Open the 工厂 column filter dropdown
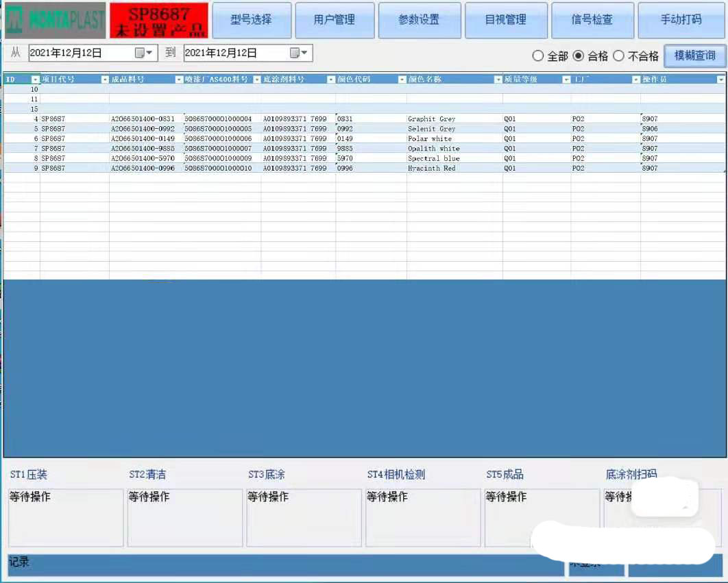The width and height of the screenshot is (728, 583). click(636, 79)
